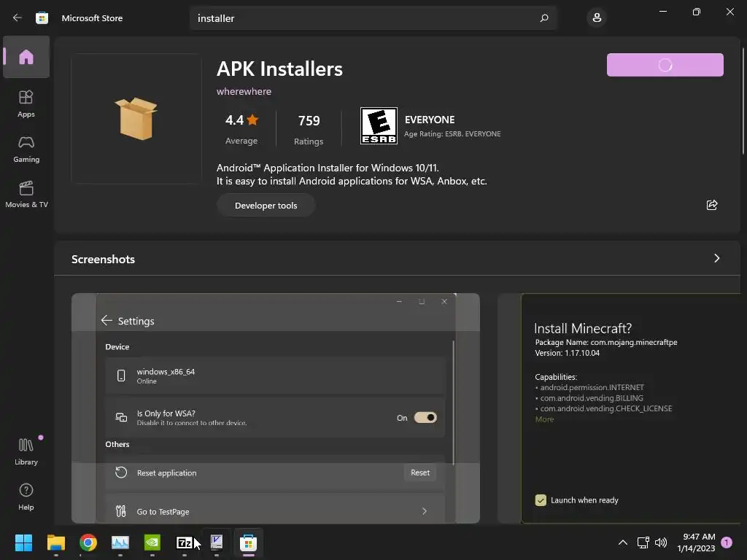Toggle the Is Only for WSA switch
The width and height of the screenshot is (747, 560).
click(425, 418)
